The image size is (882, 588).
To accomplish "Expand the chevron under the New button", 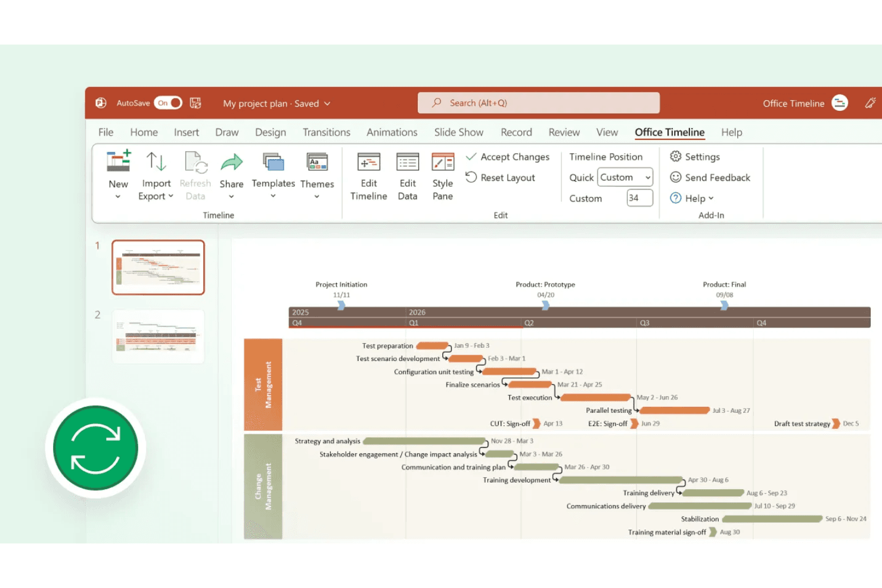I will [118, 197].
